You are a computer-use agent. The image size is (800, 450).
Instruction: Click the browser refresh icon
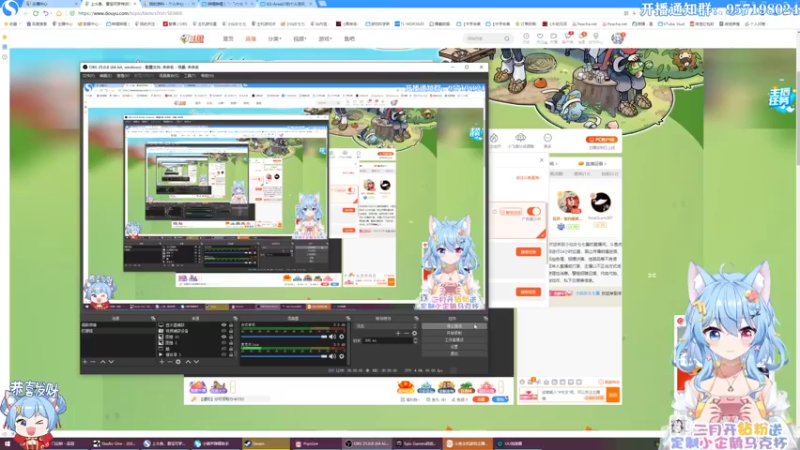[36, 13]
